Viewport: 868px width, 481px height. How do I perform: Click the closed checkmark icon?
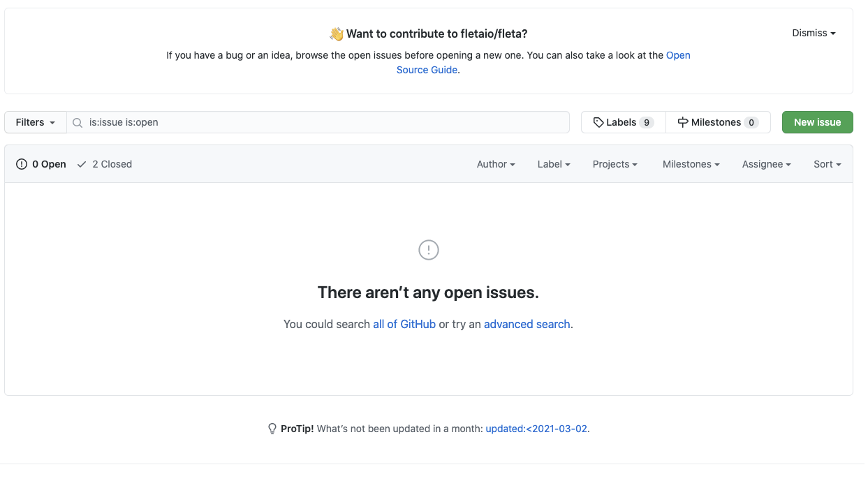82,164
